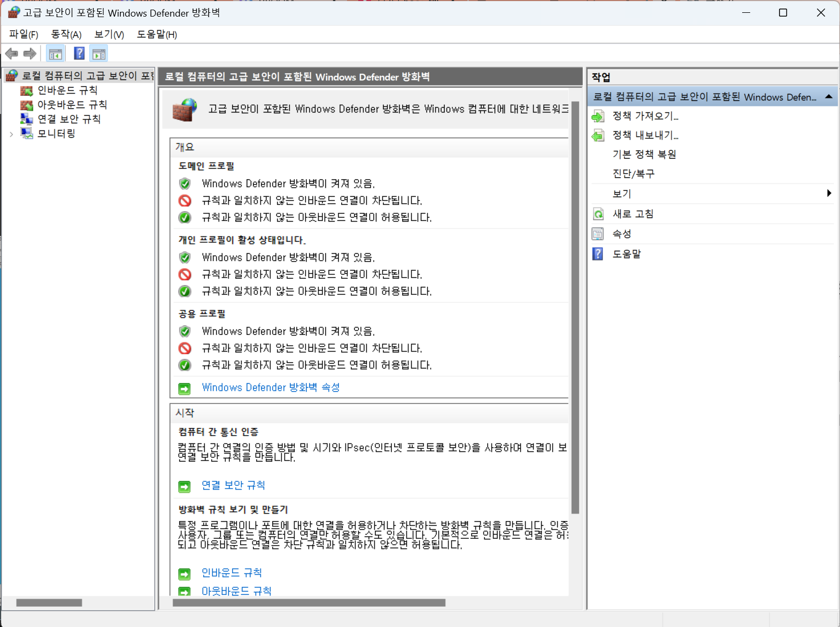Click the 공용 프로필 heading text
This screenshot has width=840, height=627.
(202, 314)
